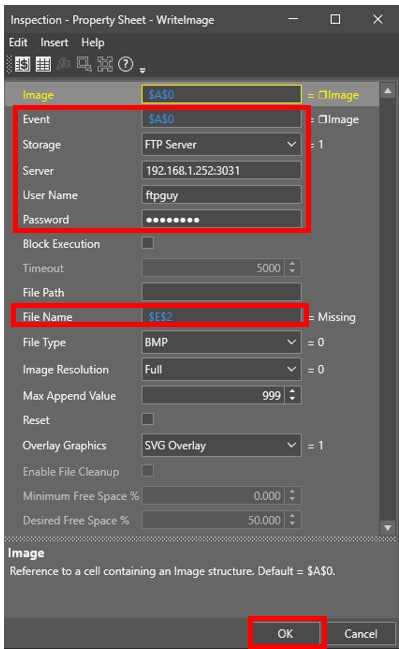This screenshot has width=399, height=649.
Task: Select the Max Append Value label
Action: 70,396
